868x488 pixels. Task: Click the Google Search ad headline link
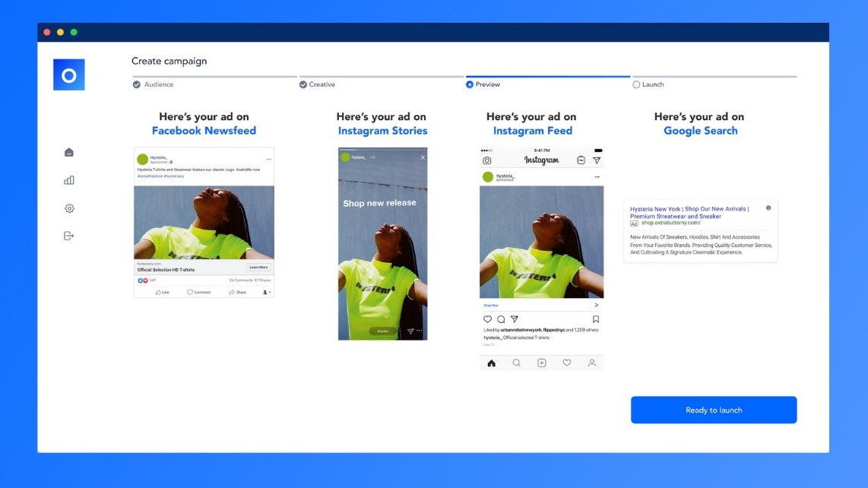point(689,212)
